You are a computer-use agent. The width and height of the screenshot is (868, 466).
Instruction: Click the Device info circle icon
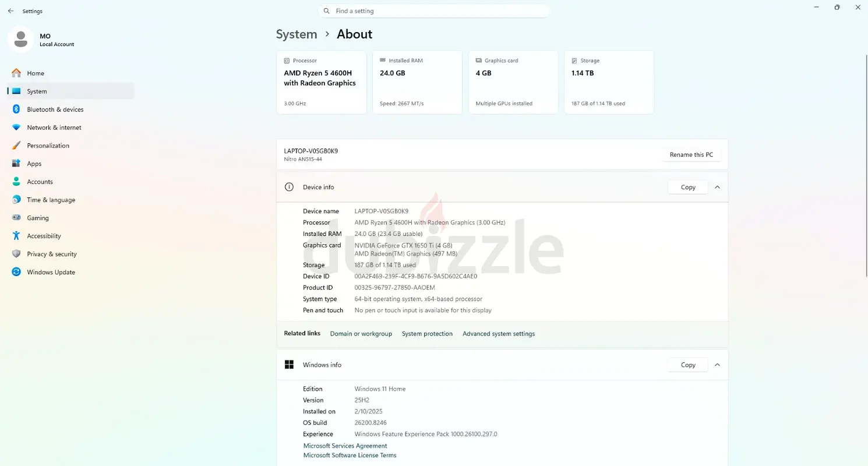coord(289,187)
